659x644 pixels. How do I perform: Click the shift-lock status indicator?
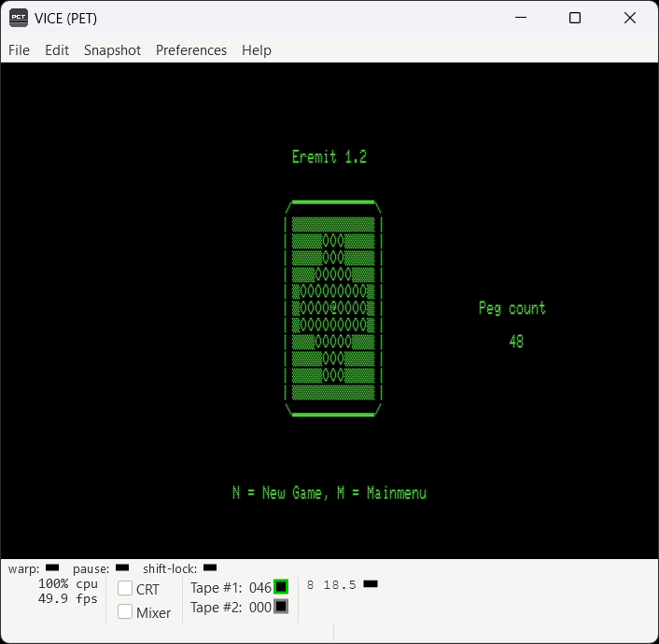tap(210, 567)
